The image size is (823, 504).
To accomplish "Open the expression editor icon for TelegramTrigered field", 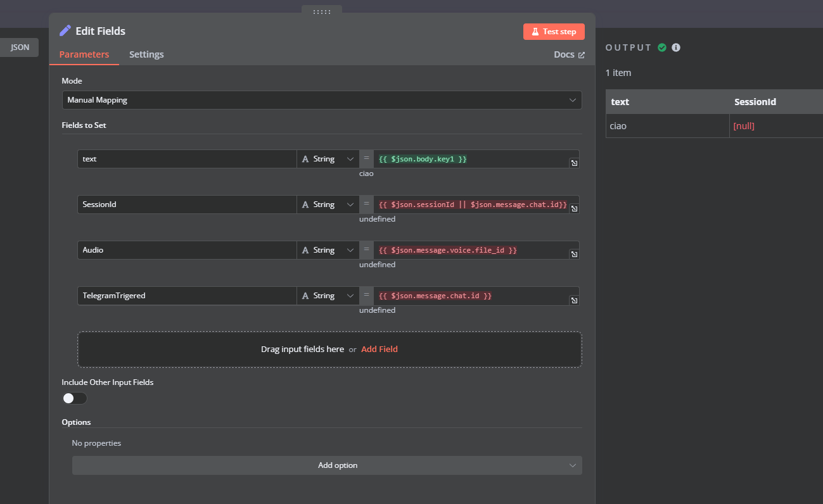I will click(574, 299).
